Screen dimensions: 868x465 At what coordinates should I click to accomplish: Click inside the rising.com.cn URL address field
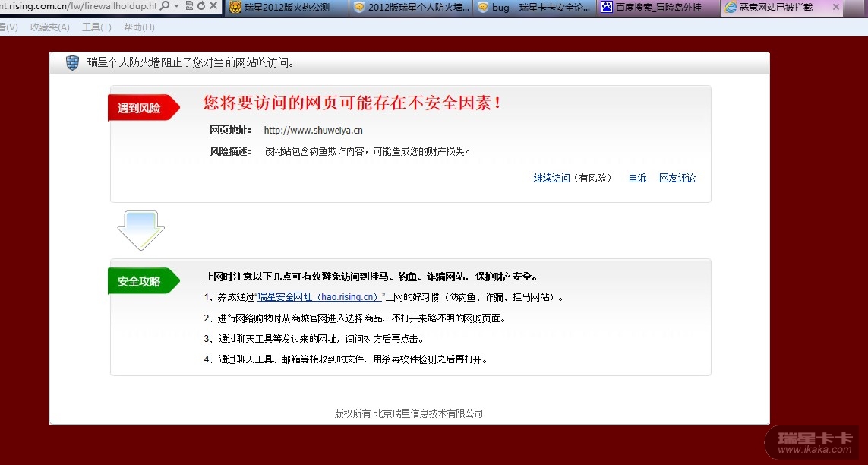tap(77, 6)
